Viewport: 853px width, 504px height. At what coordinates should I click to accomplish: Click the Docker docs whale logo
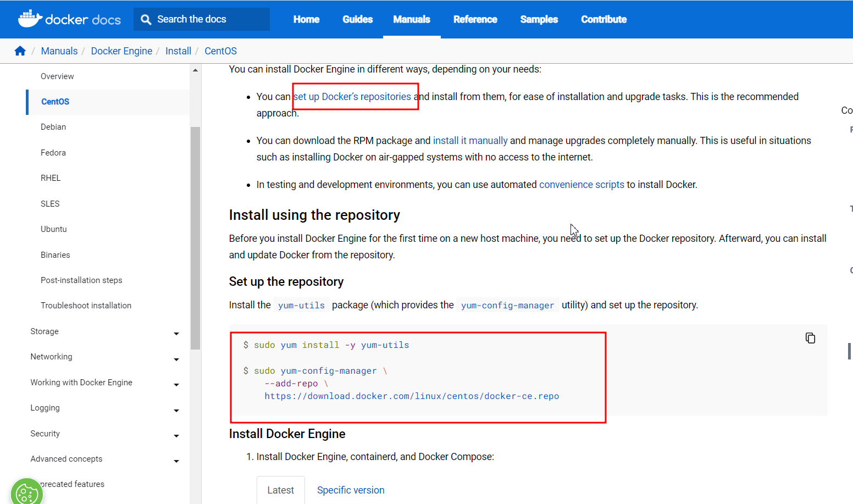click(x=69, y=19)
